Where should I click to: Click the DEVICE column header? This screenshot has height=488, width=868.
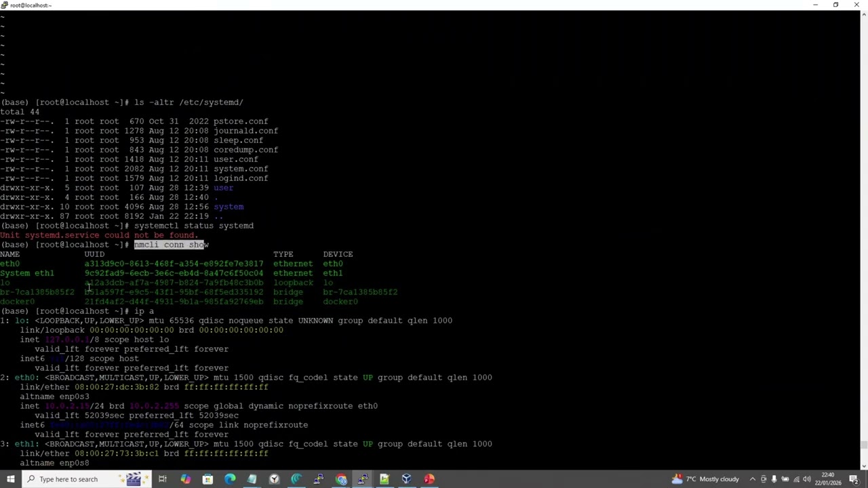pos(338,254)
